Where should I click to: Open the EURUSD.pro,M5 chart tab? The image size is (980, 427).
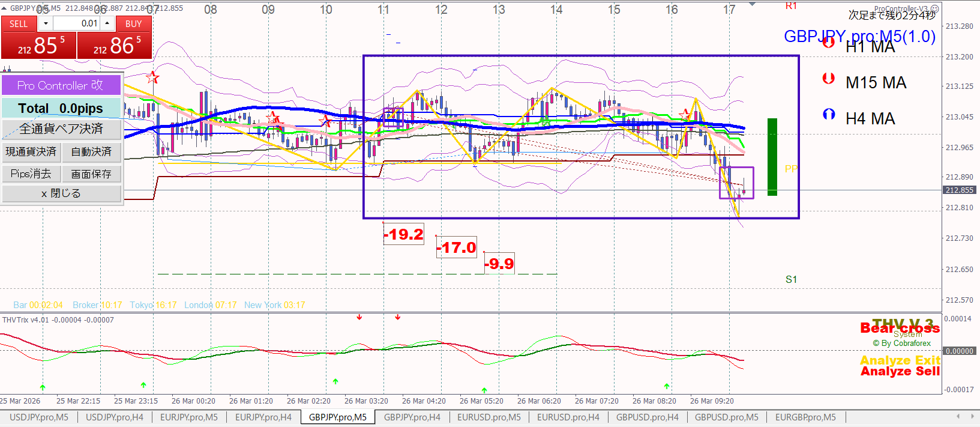pyautogui.click(x=488, y=417)
